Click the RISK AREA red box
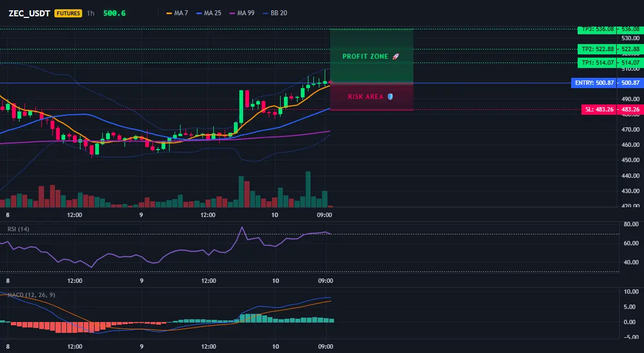This screenshot has height=353, width=644. 371,97
